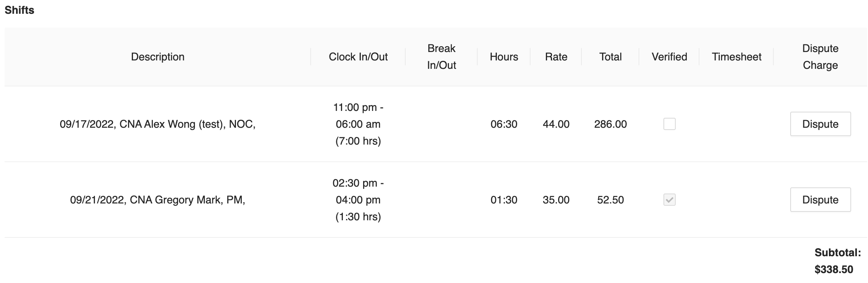Toggle Verified checkbox for Gregory Mark shift
Image resolution: width=868 pixels, height=283 pixels.
pos(669,200)
